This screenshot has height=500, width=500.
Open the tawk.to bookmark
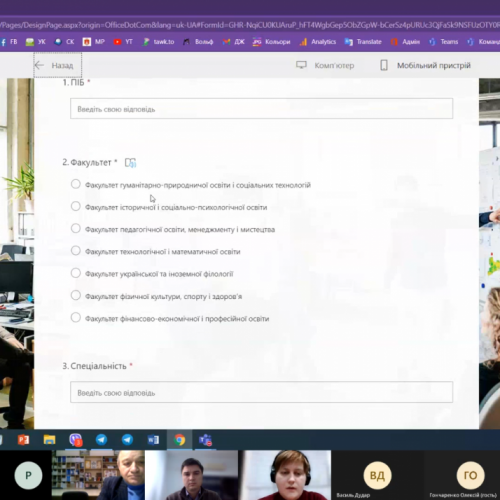[x=158, y=42]
